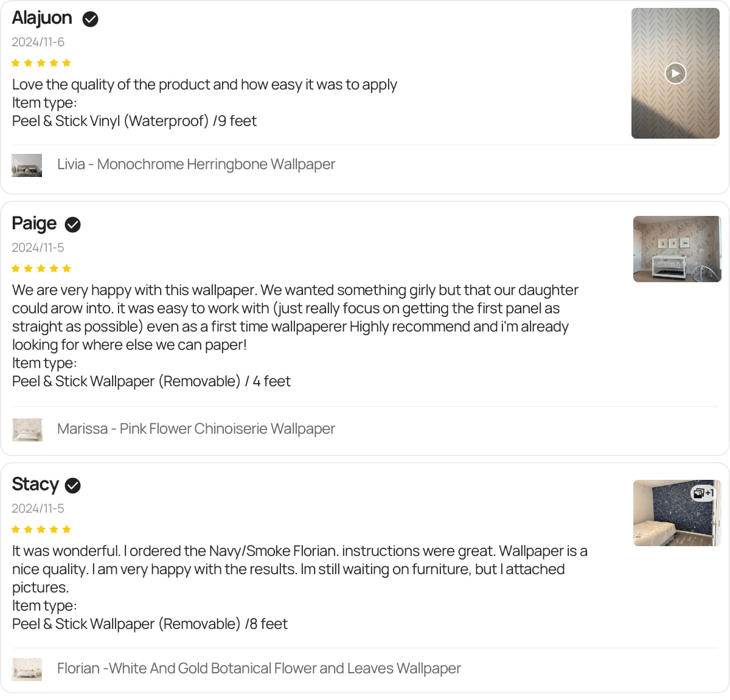Click the Marissa product thumbnail image
730x700 pixels.
coord(27,429)
